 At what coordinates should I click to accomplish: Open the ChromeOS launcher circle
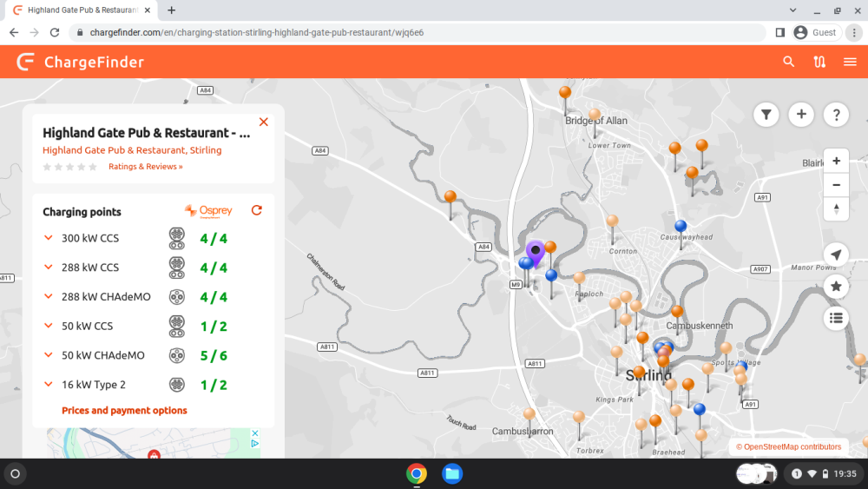point(16,473)
